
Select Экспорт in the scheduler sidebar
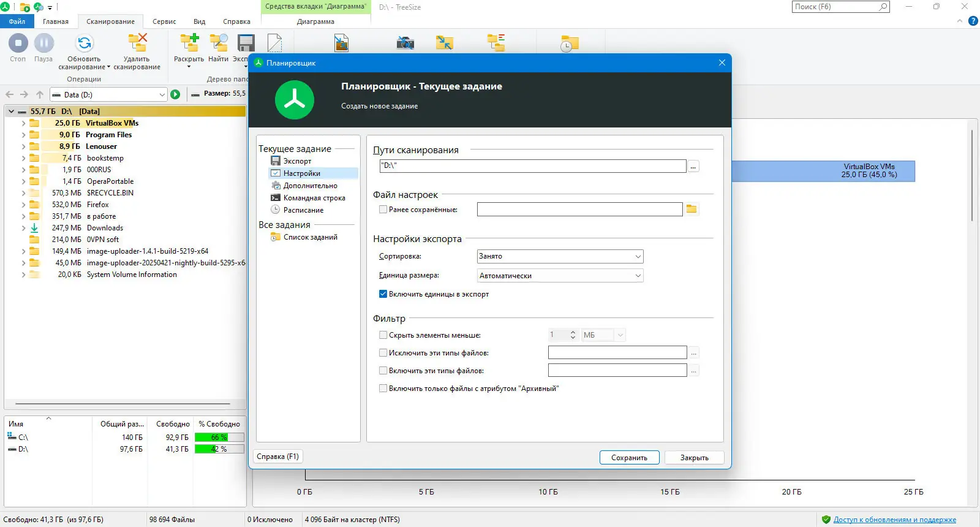[x=297, y=161]
